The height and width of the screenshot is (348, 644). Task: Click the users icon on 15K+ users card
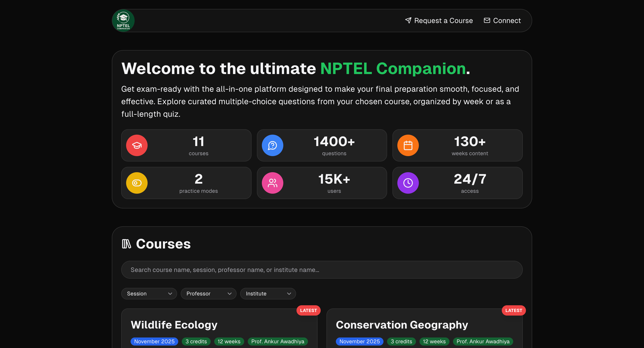tap(273, 183)
